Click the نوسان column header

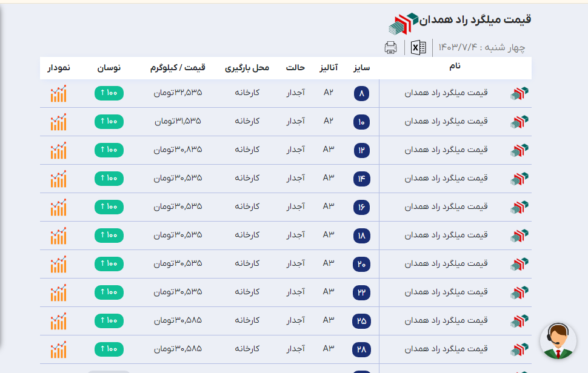[109, 68]
